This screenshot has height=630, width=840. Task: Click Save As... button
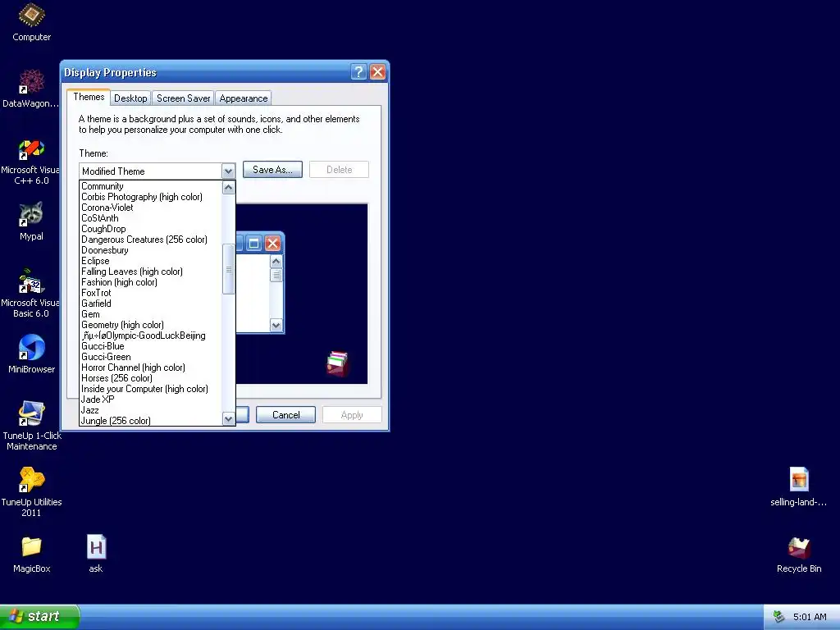coord(272,169)
